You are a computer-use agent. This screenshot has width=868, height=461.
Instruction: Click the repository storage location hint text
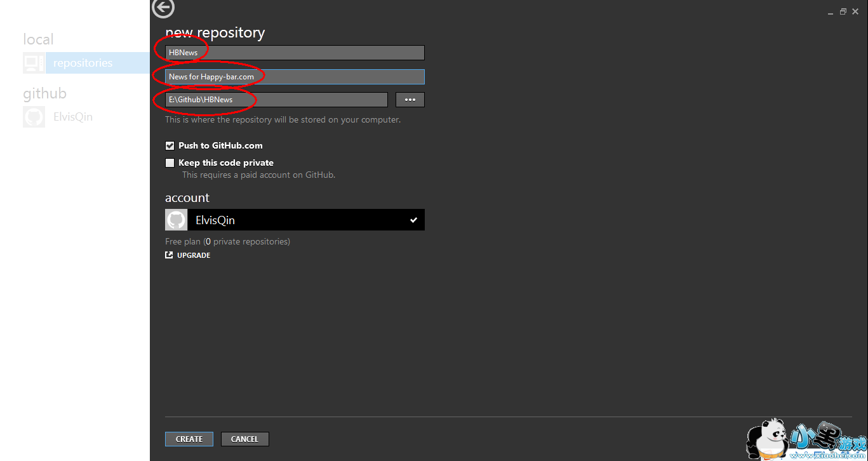(283, 119)
